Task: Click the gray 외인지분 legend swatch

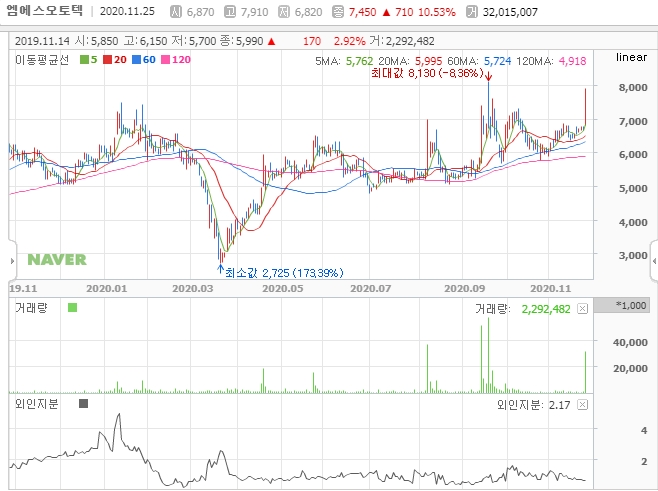Action: point(84,404)
